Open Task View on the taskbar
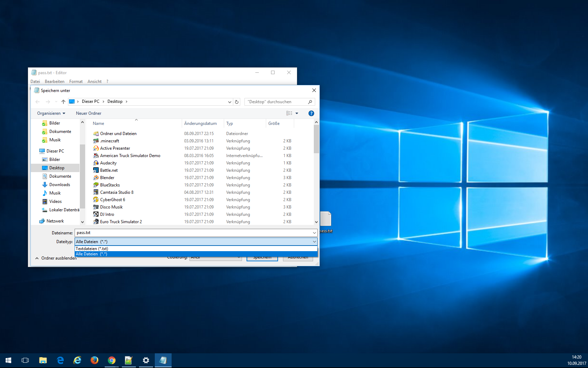Screen dimensions: 588x368 (25, 360)
